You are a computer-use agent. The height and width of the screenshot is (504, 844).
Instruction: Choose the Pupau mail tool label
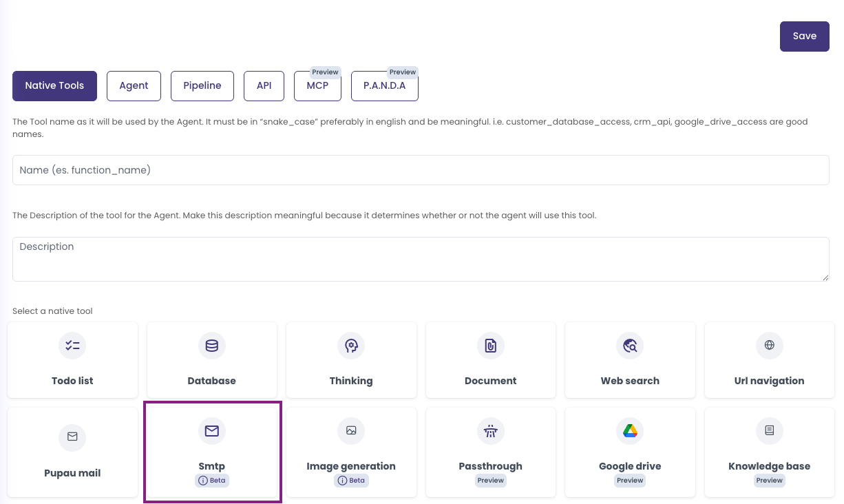click(72, 473)
